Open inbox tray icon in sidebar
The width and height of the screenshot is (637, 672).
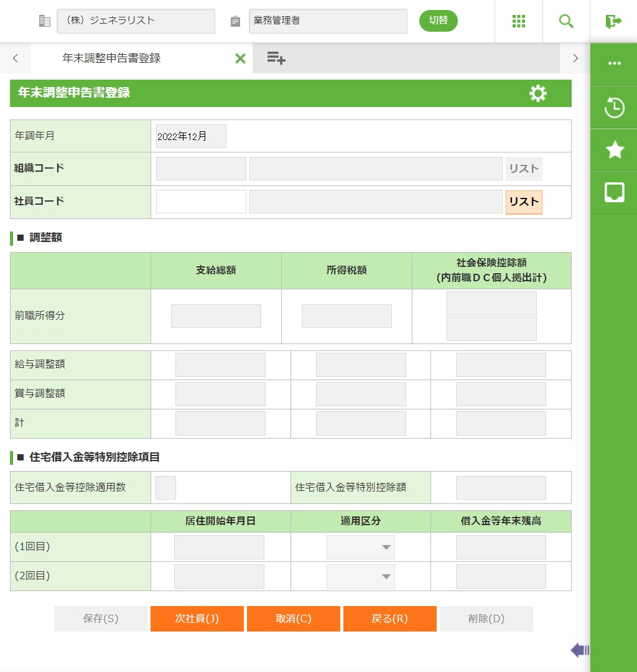point(614,192)
